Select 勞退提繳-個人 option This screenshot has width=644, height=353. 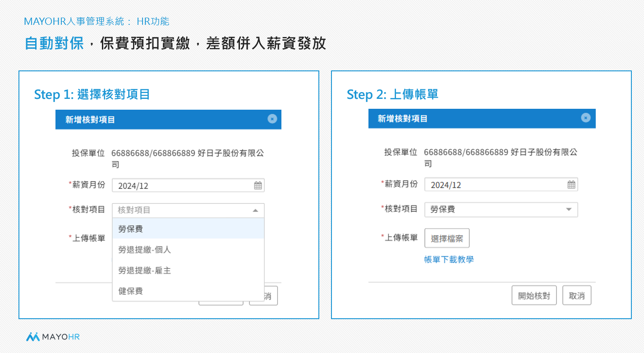[x=188, y=250]
